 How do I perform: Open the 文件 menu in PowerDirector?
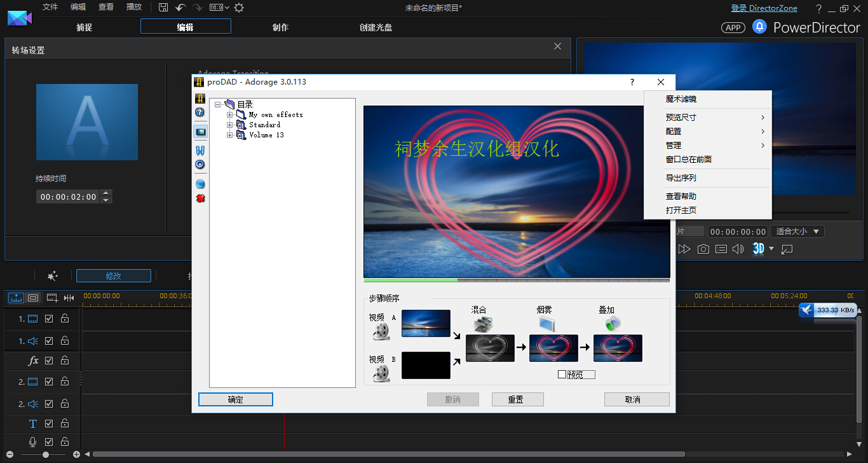tap(50, 7)
